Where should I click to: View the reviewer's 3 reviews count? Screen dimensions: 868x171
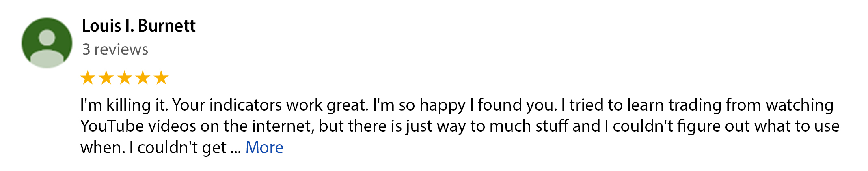[x=115, y=49]
